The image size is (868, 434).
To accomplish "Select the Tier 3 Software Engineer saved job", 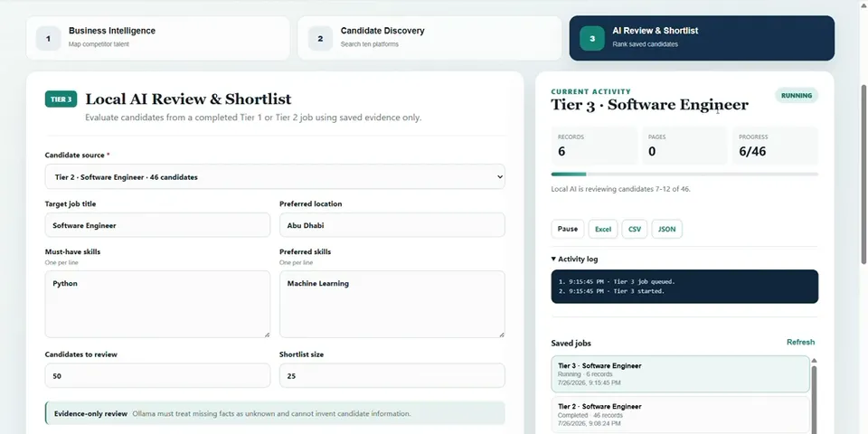I will (x=680, y=374).
